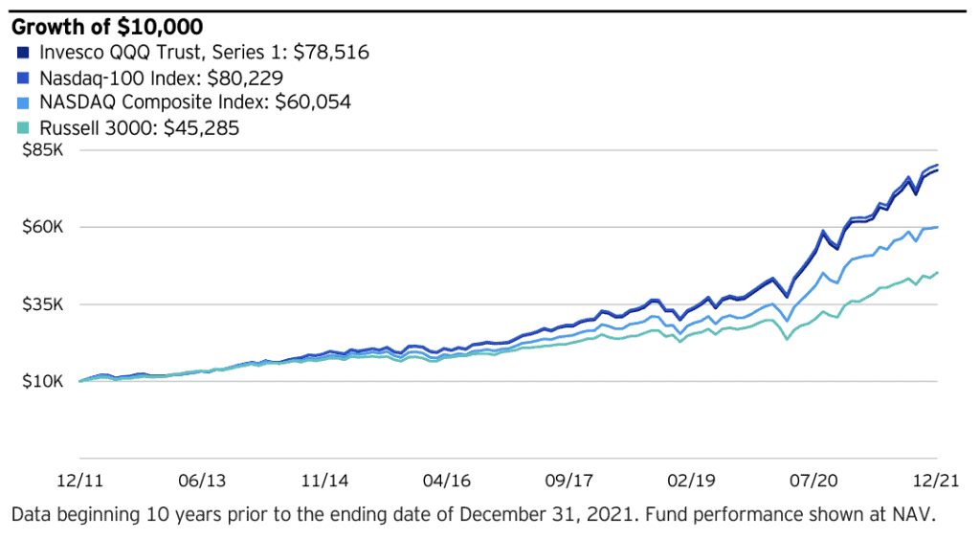Click the $85K y-axis label

coord(42,150)
